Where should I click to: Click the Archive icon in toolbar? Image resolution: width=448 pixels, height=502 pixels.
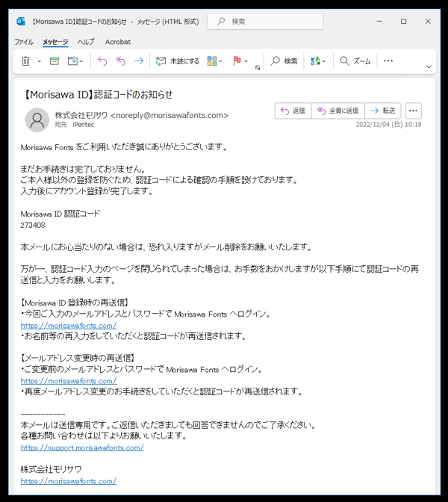coord(55,61)
